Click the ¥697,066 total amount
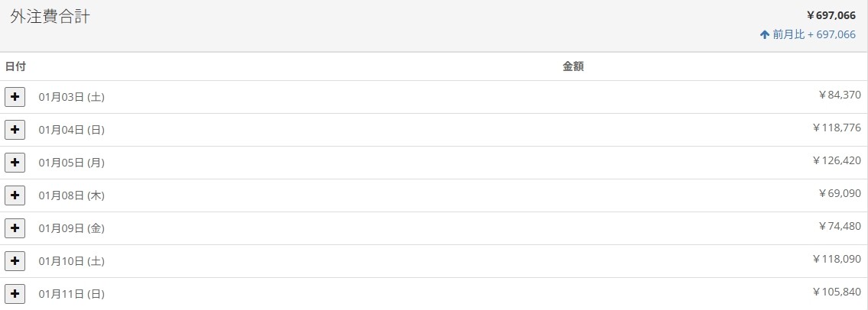The width and height of the screenshot is (868, 310). [831, 15]
